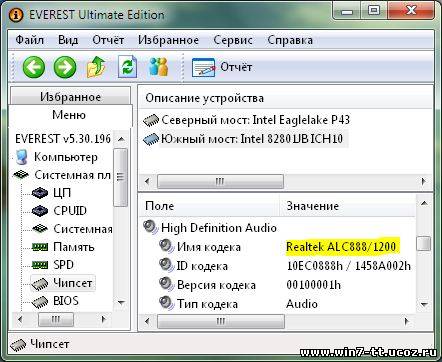Open the Файл menu
This screenshot has height=362, width=442.
pyautogui.click(x=30, y=40)
